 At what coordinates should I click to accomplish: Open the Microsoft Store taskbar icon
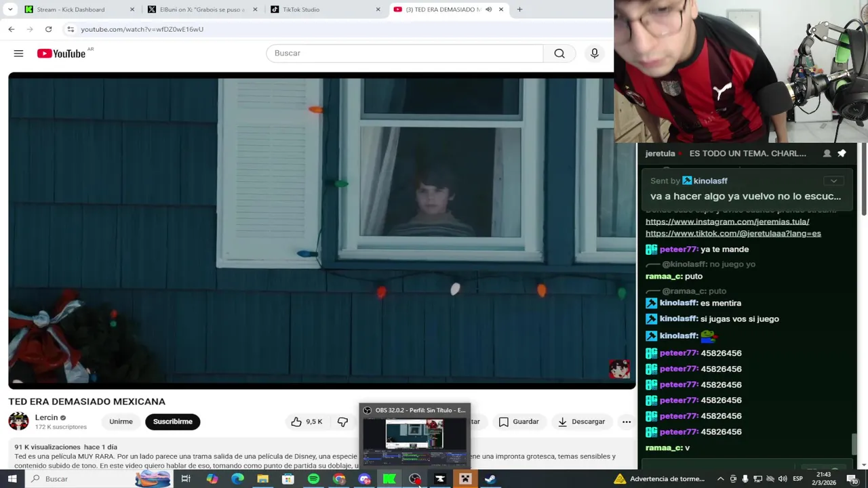click(288, 479)
